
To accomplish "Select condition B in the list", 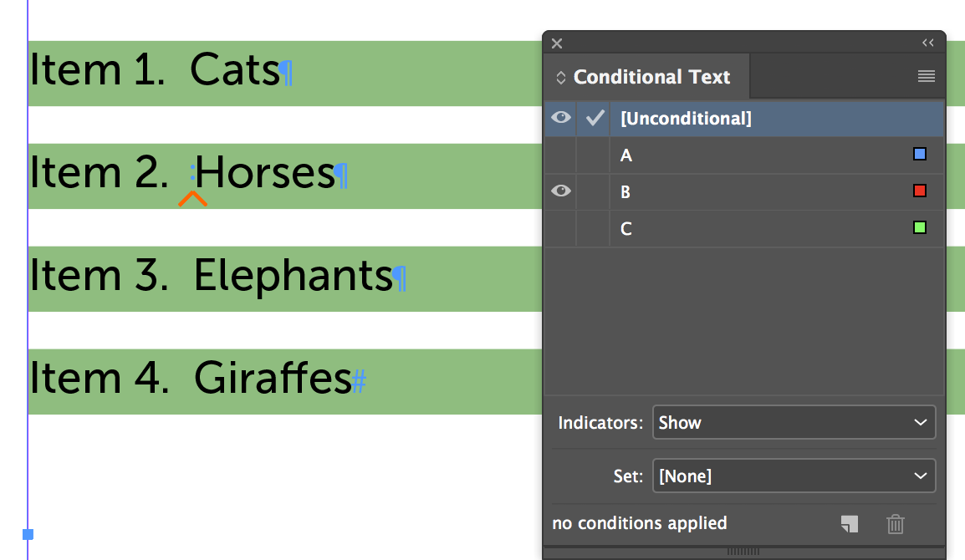I will 744,192.
